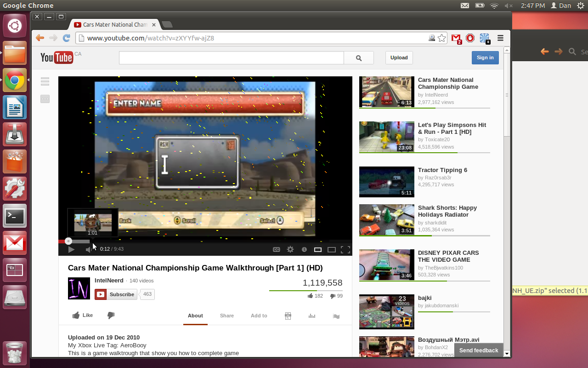Open the bajki playlist thumbnail
The width and height of the screenshot is (588, 368).
click(387, 312)
